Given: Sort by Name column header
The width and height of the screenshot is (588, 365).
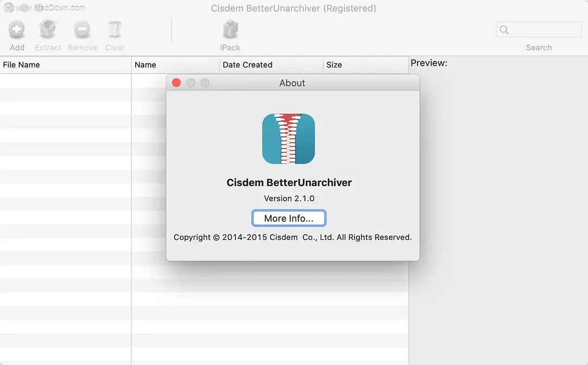Looking at the screenshot, I should (175, 65).
